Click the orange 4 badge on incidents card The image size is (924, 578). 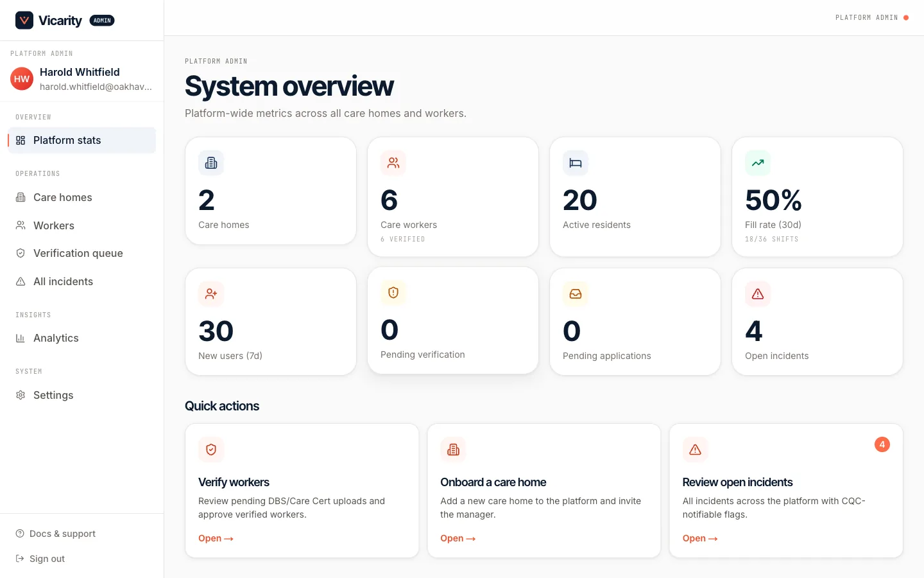pyautogui.click(x=882, y=444)
